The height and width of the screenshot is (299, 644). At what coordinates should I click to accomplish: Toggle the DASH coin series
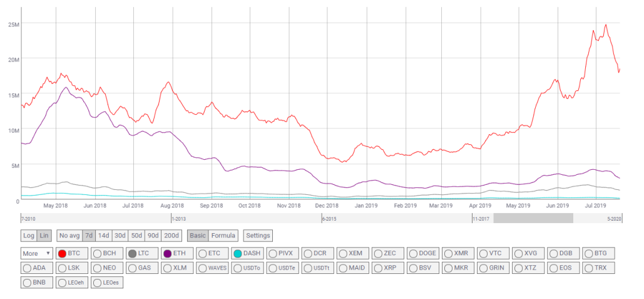coord(247,253)
